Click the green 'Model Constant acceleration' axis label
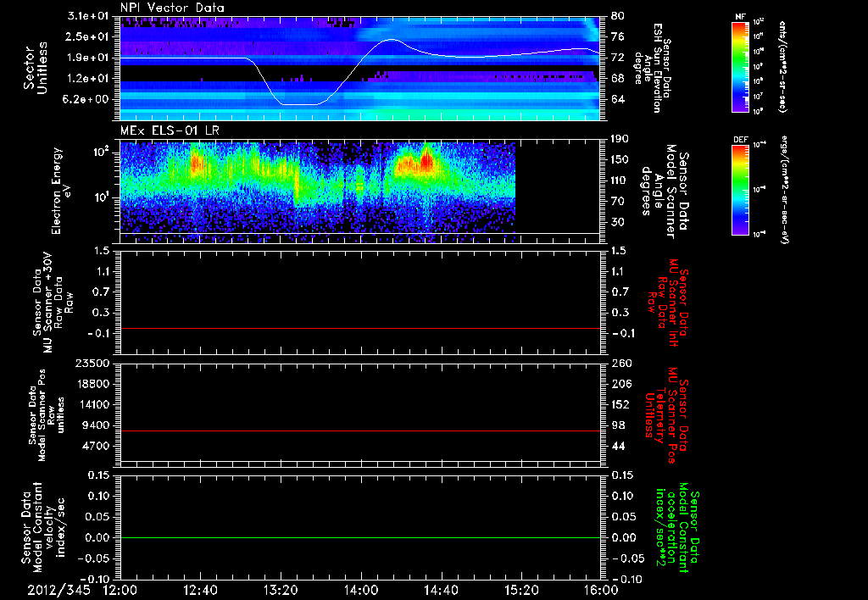Screen dimensions: 868x600 click(x=677, y=527)
